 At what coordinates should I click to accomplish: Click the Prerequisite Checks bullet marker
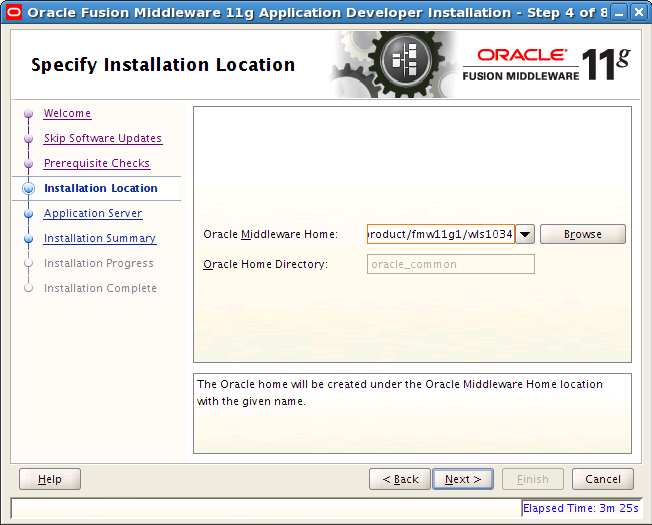click(28, 163)
